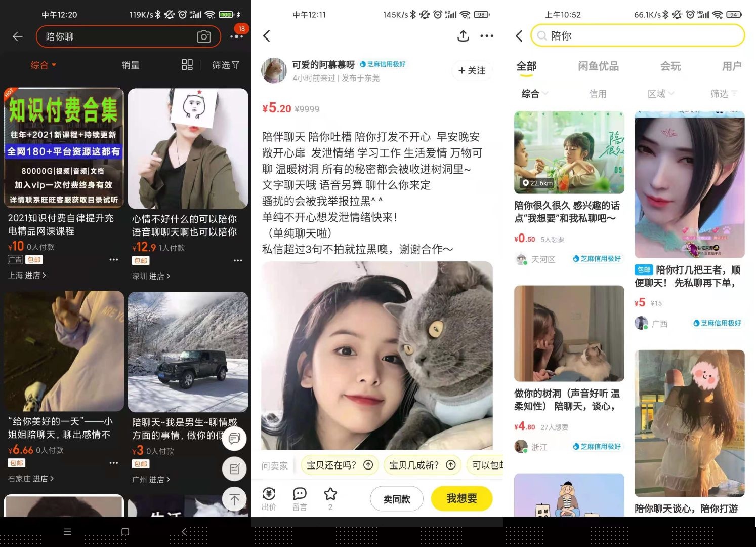Open the options dots on the ¥10 listing
The width and height of the screenshot is (756, 547).
[x=114, y=259]
